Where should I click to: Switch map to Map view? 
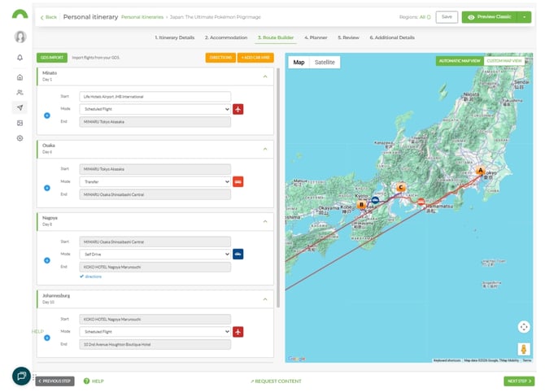[x=299, y=62]
